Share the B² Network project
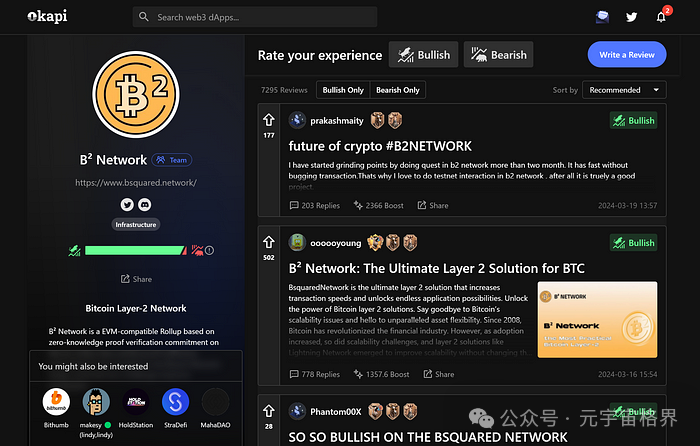The height and width of the screenshot is (446, 700). click(136, 279)
